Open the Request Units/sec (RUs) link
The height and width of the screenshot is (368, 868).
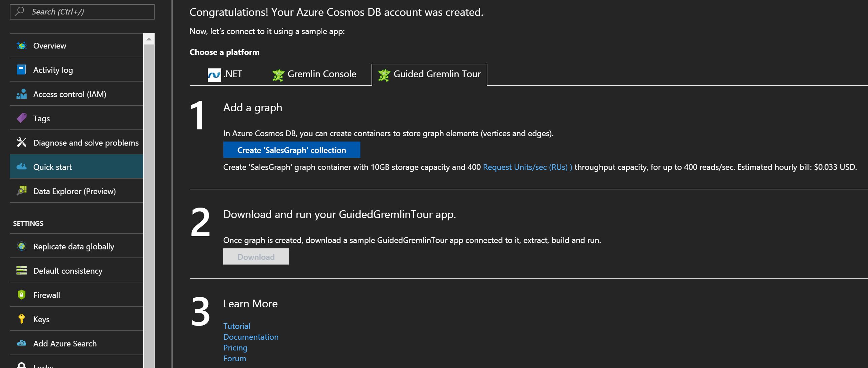pyautogui.click(x=527, y=167)
